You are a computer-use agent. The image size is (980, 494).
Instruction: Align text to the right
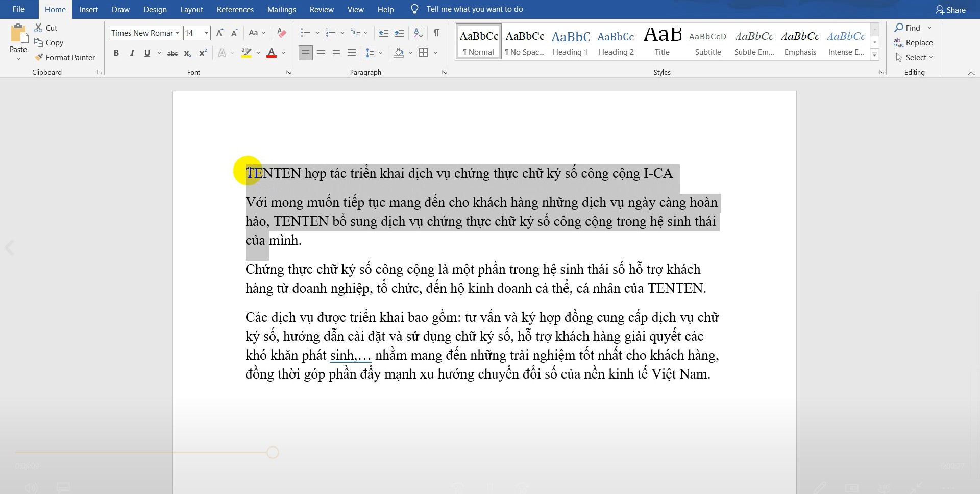point(336,53)
